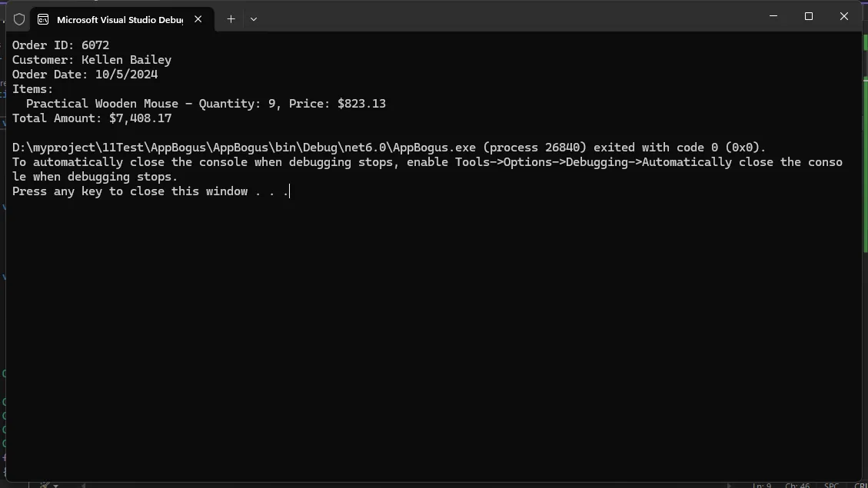Close the Microsoft Visual Studio Debug tab

click(x=198, y=19)
